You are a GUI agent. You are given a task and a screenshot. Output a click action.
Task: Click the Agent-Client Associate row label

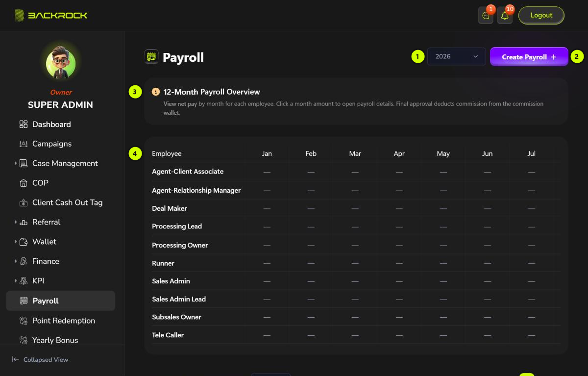pyautogui.click(x=188, y=172)
